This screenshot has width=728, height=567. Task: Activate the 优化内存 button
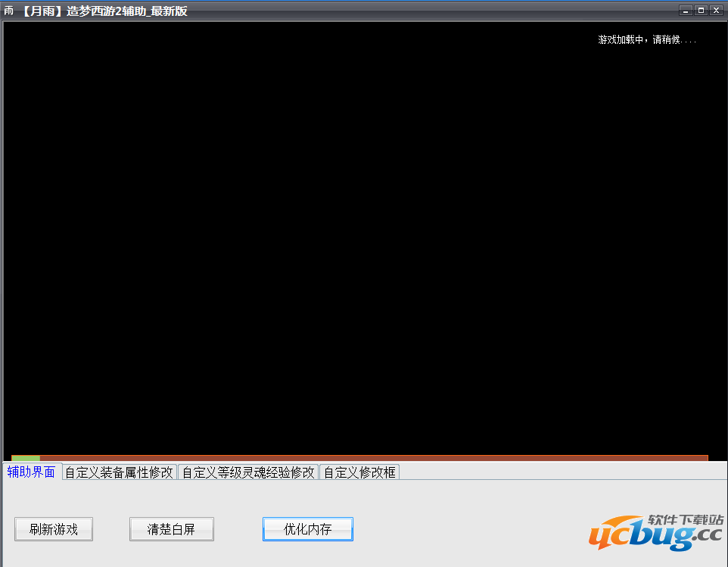(x=308, y=529)
